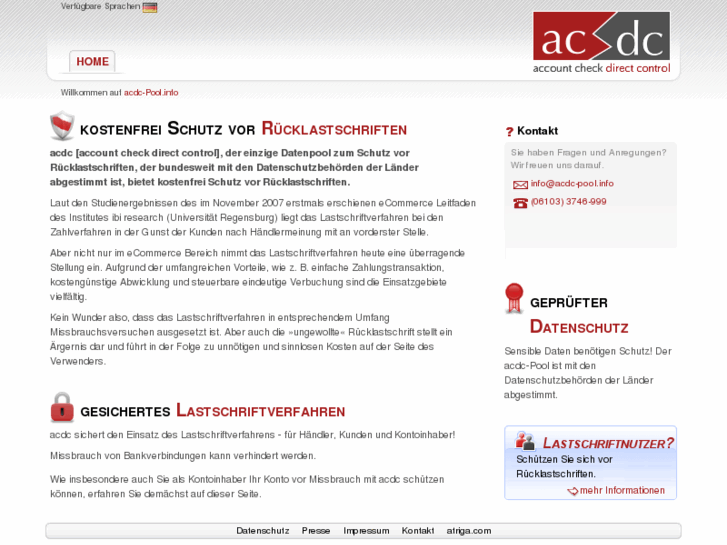Click the acdc logo image
Screen dimensions: 727x545
click(601, 42)
